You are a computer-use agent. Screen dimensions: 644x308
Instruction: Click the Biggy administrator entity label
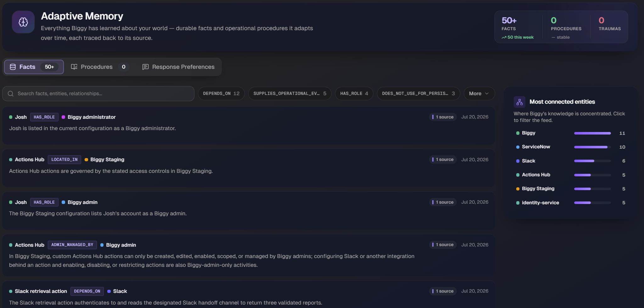[92, 117]
